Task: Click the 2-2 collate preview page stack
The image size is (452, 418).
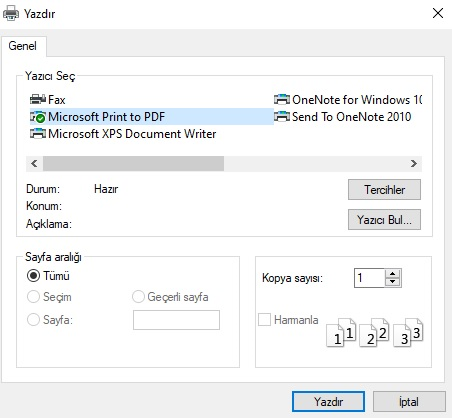Action: (x=374, y=333)
